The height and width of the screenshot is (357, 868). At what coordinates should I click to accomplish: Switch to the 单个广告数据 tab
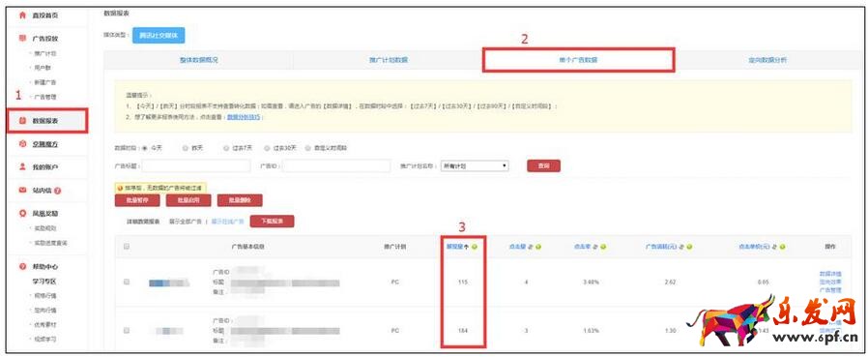(x=578, y=60)
